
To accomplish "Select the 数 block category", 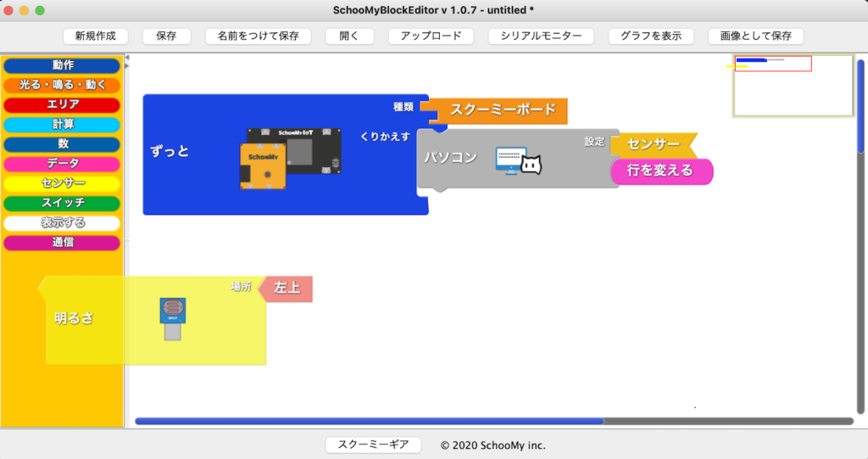I will 62,144.
